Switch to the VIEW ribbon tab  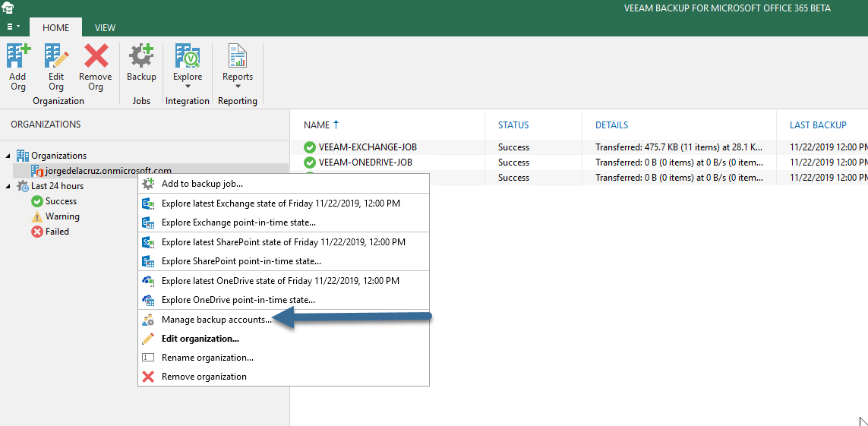106,27
